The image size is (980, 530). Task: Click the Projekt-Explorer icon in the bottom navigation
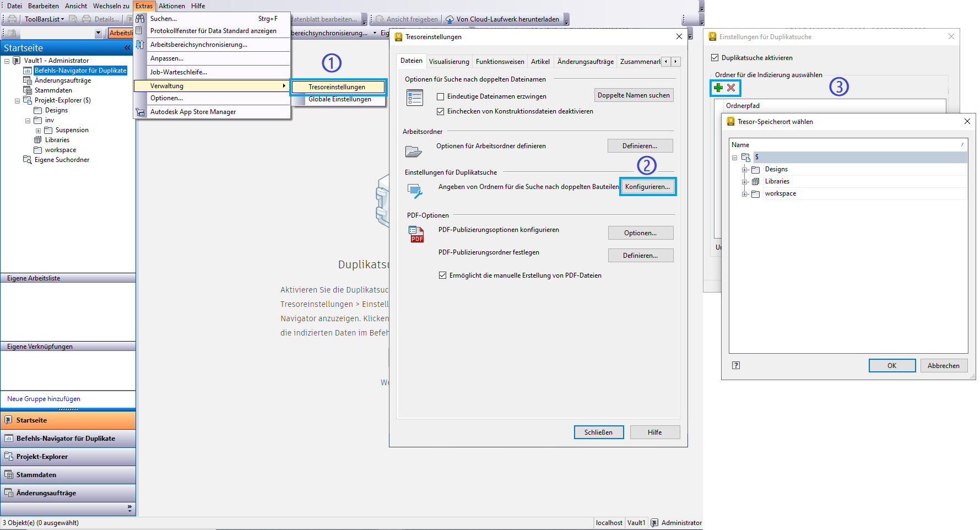[8, 457]
